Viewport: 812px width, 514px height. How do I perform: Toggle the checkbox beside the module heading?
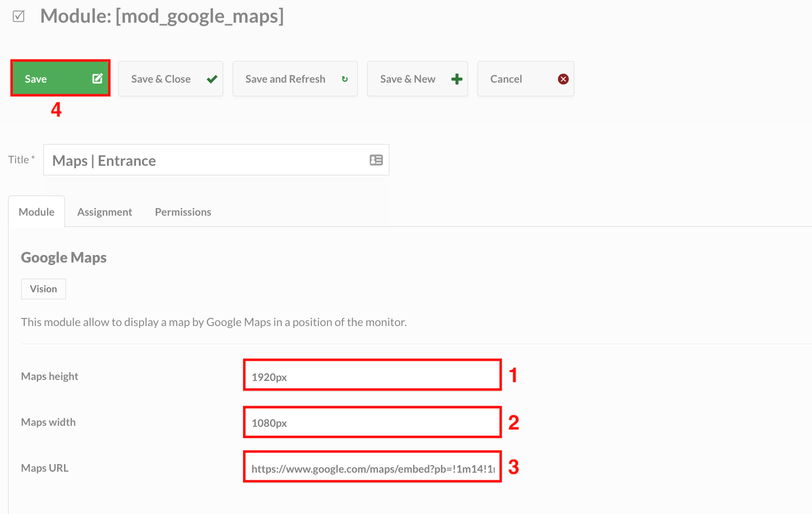click(18, 16)
